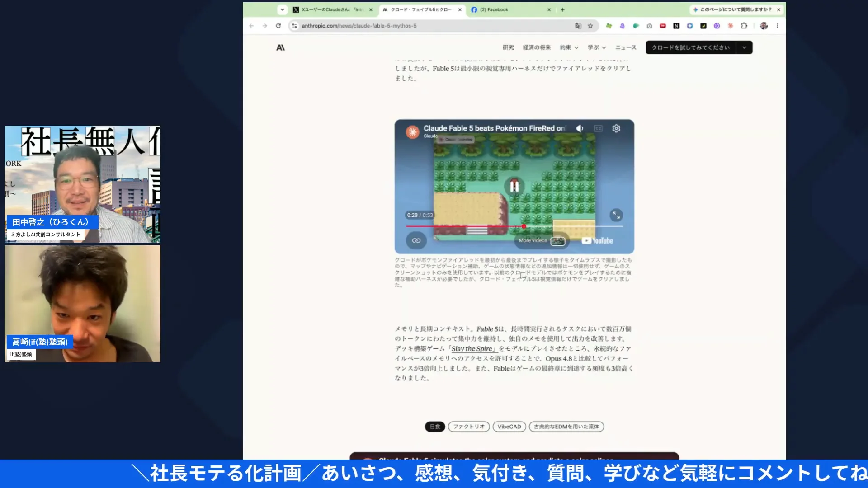Copy the video link with the chain icon
This screenshot has height=488, width=868.
click(416, 240)
